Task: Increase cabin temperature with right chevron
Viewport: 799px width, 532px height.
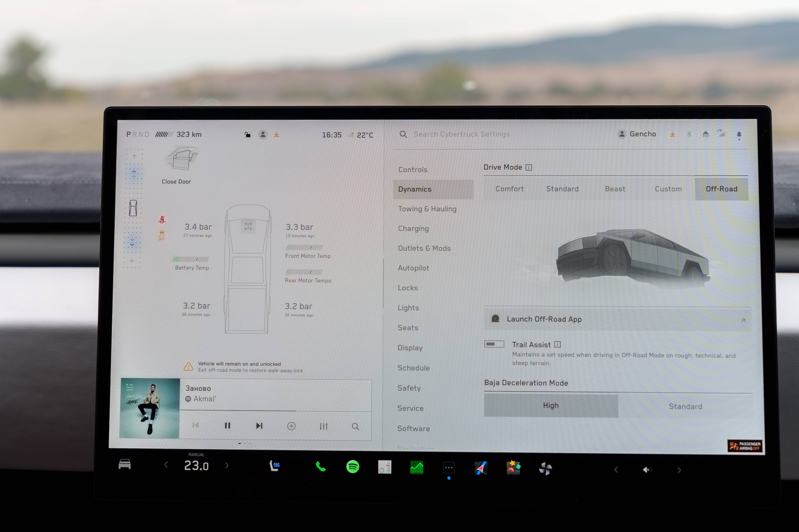Action: pyautogui.click(x=227, y=465)
